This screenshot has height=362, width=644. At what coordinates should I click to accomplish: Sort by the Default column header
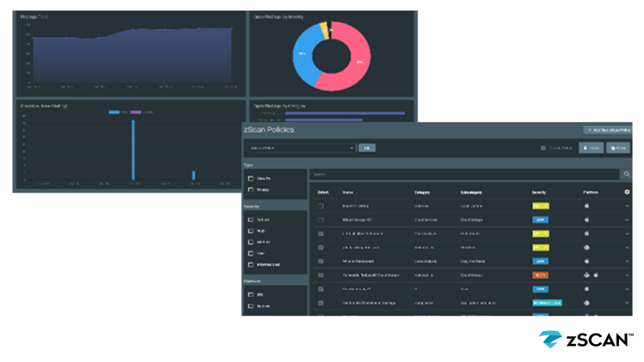[x=323, y=192]
